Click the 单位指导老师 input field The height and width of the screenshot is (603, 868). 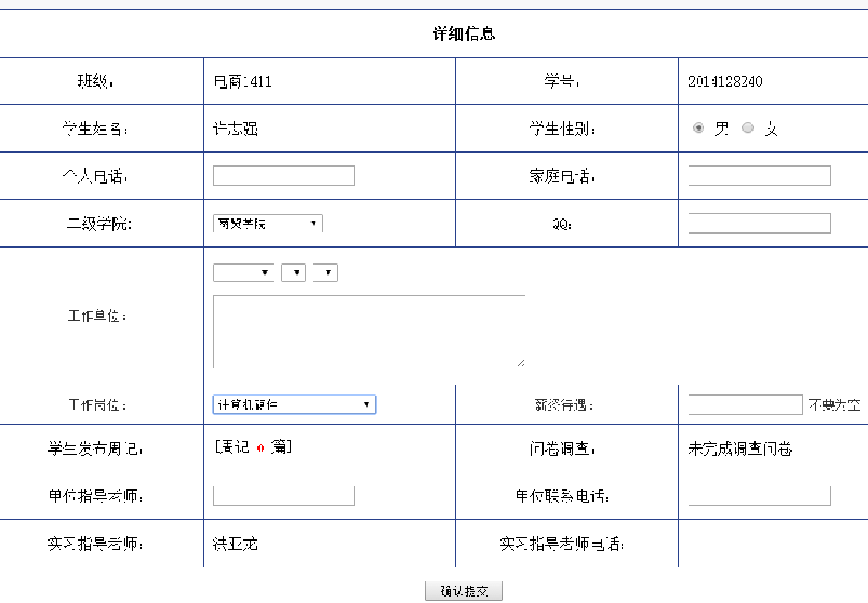pyautogui.click(x=284, y=496)
